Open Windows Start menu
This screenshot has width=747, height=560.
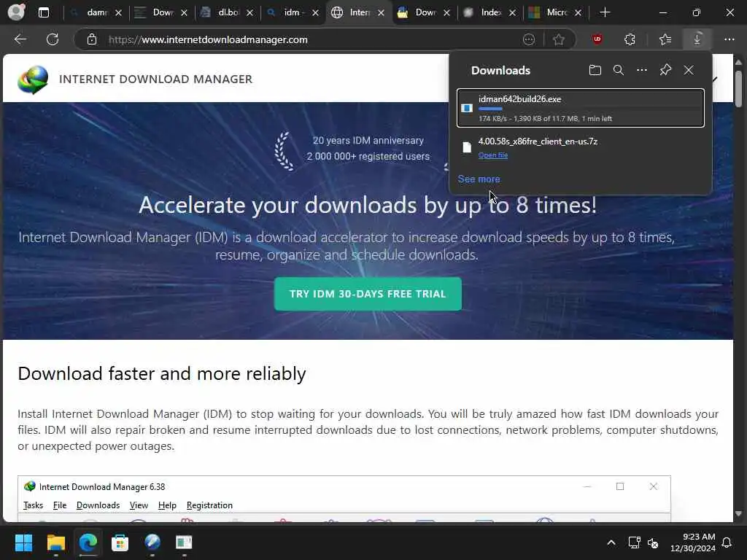pyautogui.click(x=23, y=542)
